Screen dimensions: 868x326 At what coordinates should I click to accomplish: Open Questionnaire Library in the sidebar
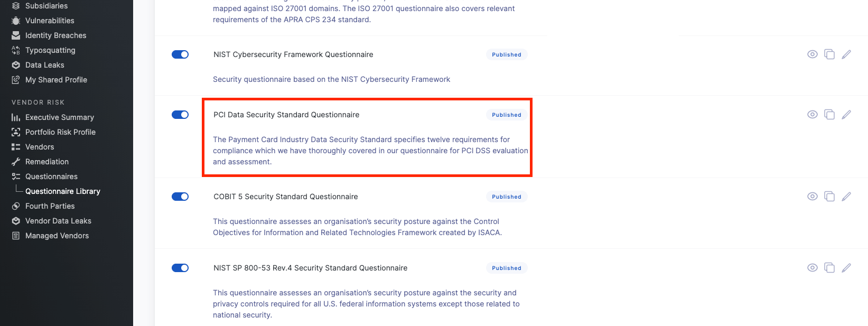[x=63, y=191]
